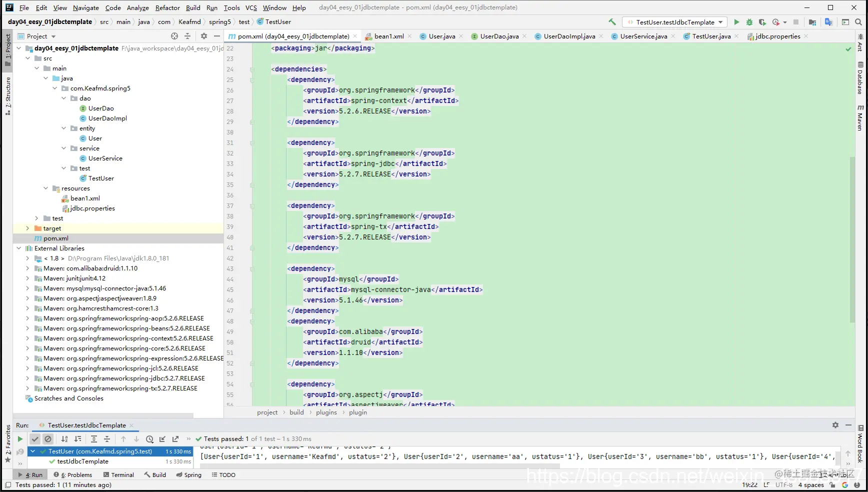Click the Project Structure icon
The width and height of the screenshot is (868, 492).
coord(812,22)
